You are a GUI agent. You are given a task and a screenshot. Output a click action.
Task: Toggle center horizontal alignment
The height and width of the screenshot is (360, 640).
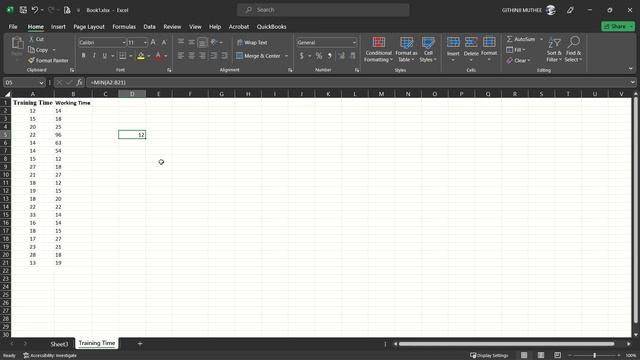click(x=191, y=56)
